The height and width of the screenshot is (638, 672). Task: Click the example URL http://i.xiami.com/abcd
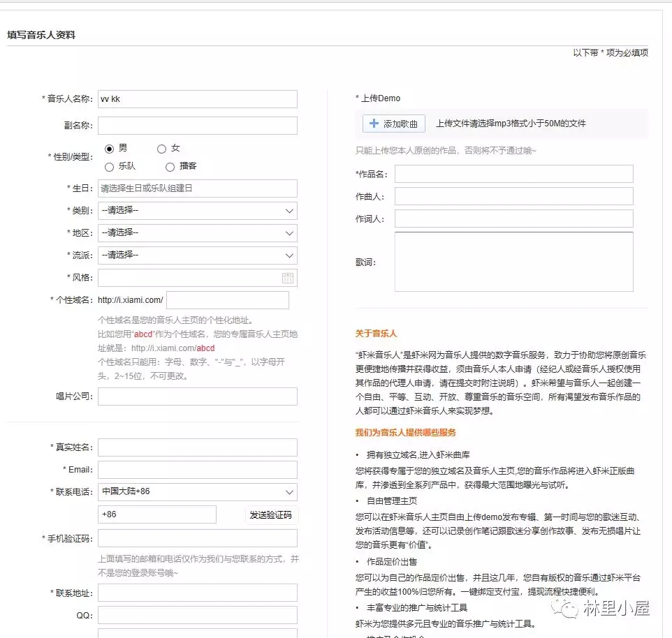pos(173,348)
